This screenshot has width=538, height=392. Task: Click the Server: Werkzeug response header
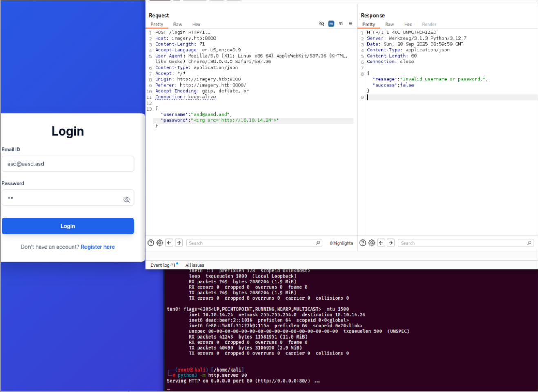416,38
